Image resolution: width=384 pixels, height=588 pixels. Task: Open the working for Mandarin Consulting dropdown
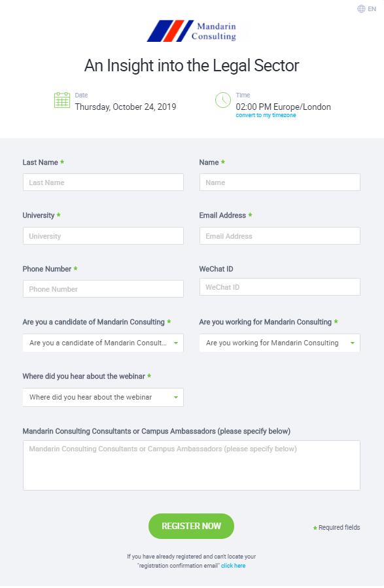(280, 343)
